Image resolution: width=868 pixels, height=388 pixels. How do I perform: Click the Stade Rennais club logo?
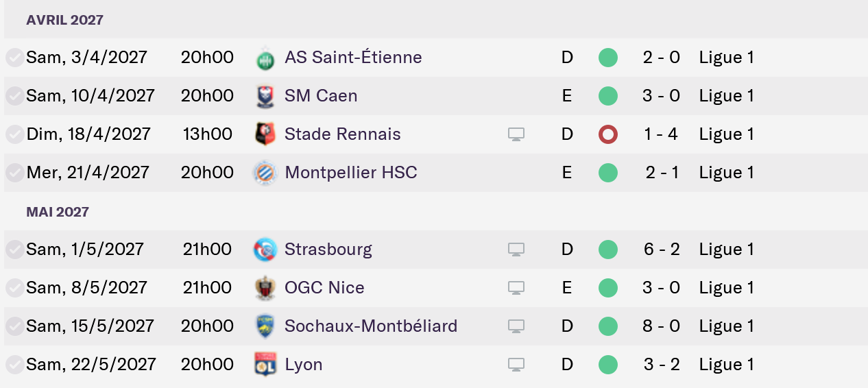click(265, 134)
